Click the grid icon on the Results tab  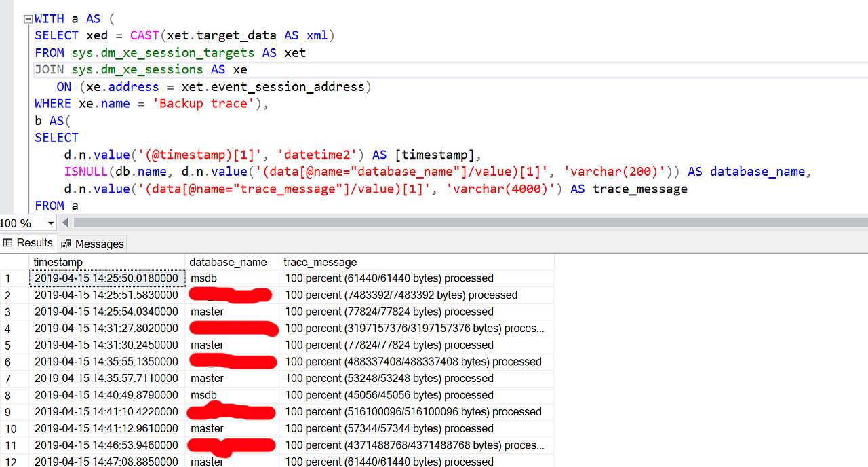point(9,243)
